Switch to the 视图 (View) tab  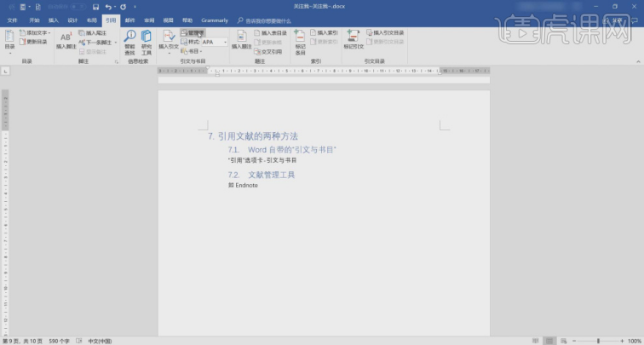click(x=168, y=20)
